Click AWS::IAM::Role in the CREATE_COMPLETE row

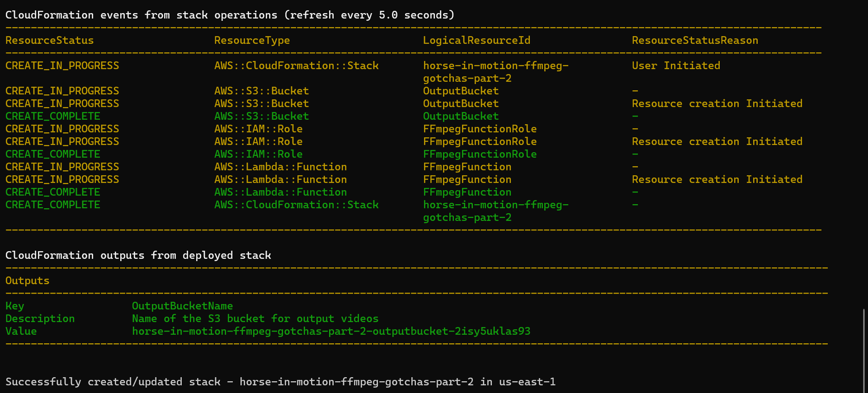click(x=258, y=154)
